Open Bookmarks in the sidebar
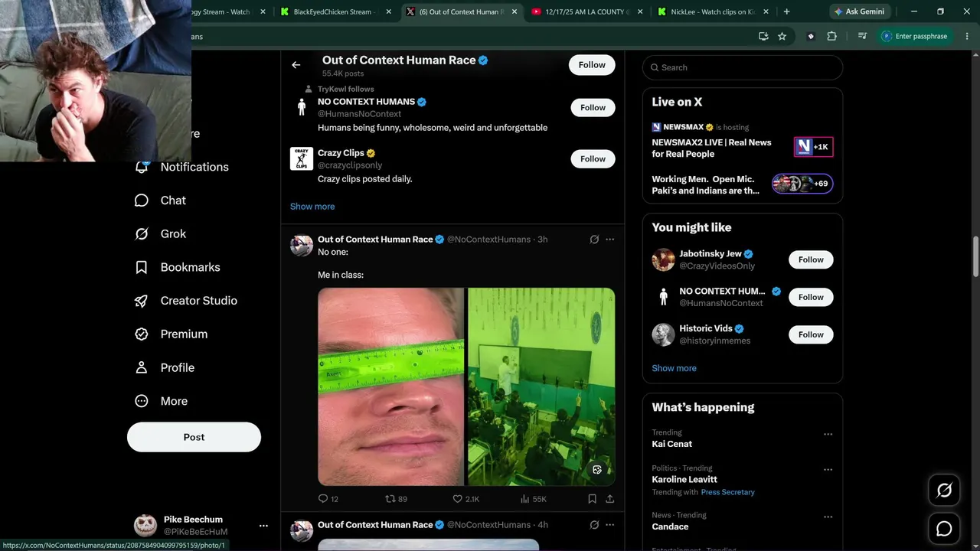Screen dimensions: 980x551 click(178, 267)
